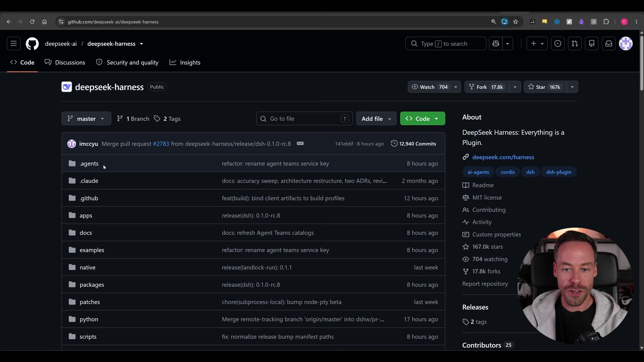Click the deepseek-harness repository logo

(x=66, y=87)
